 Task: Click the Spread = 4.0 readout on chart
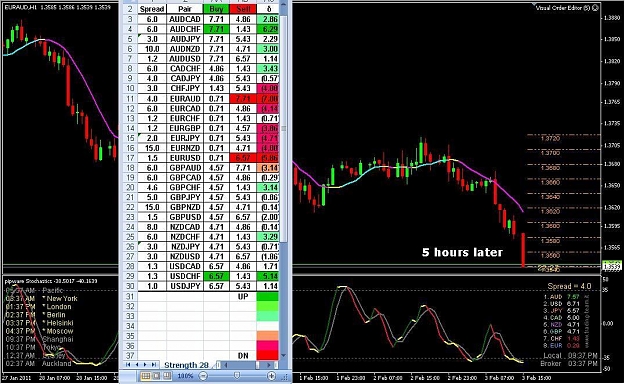[x=569, y=286]
